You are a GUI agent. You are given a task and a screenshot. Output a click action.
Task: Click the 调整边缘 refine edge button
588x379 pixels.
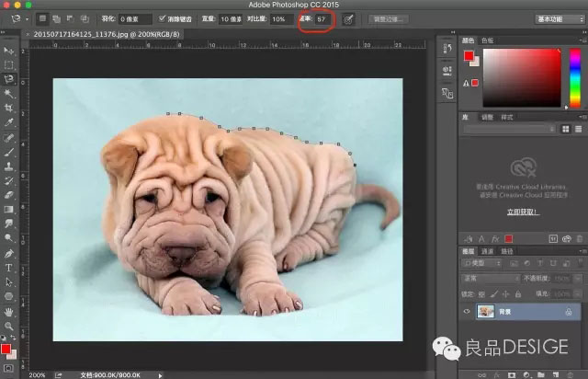tap(390, 18)
